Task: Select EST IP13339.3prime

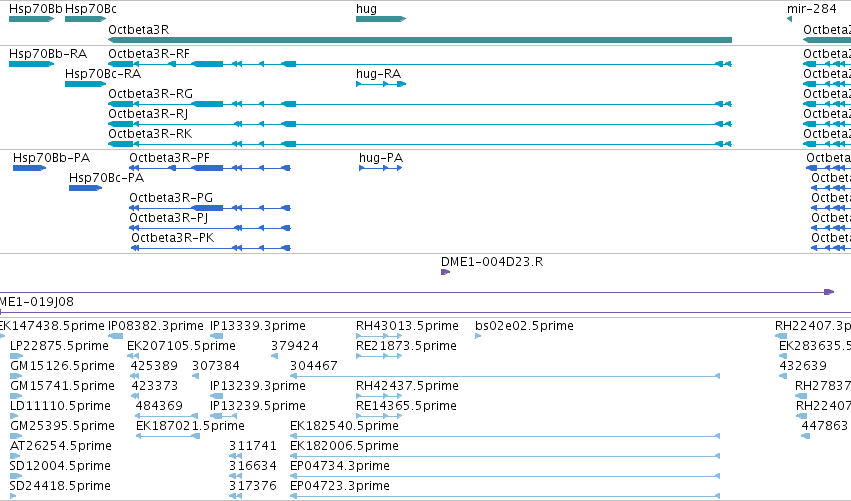Action: (258, 326)
